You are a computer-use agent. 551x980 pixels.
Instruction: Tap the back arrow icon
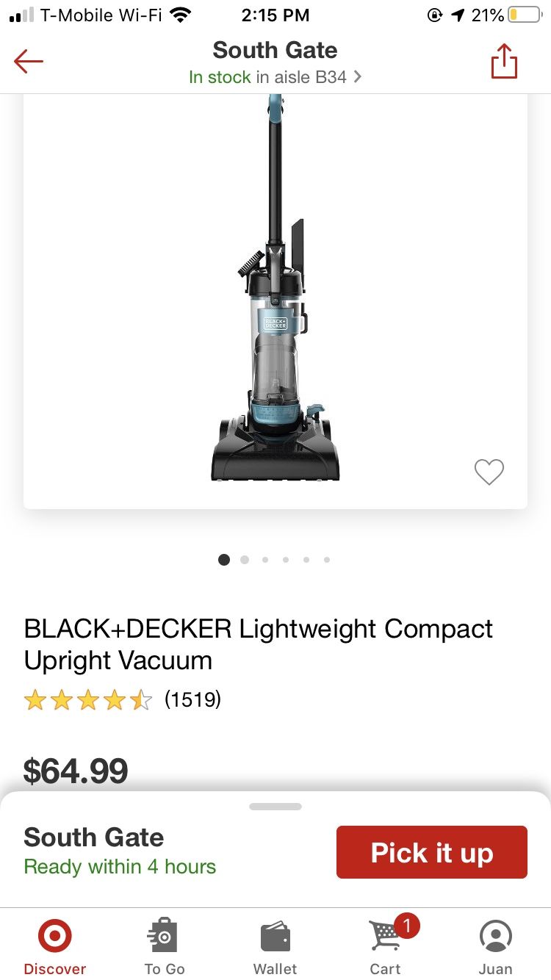click(29, 62)
